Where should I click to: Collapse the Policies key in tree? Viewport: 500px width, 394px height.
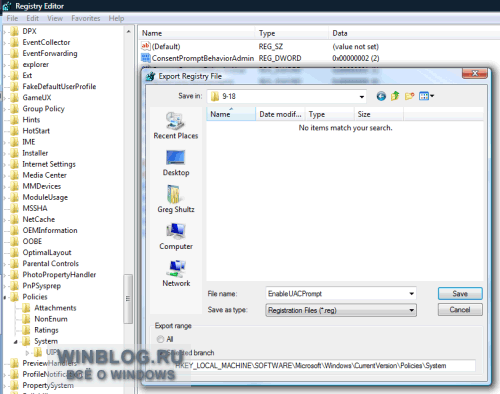click(5, 297)
